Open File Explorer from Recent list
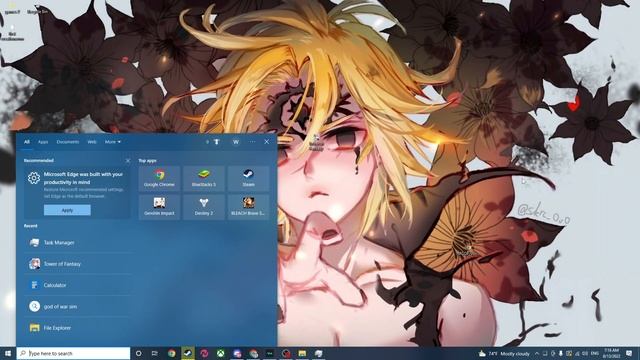This screenshot has height=360, width=640. tap(78, 328)
